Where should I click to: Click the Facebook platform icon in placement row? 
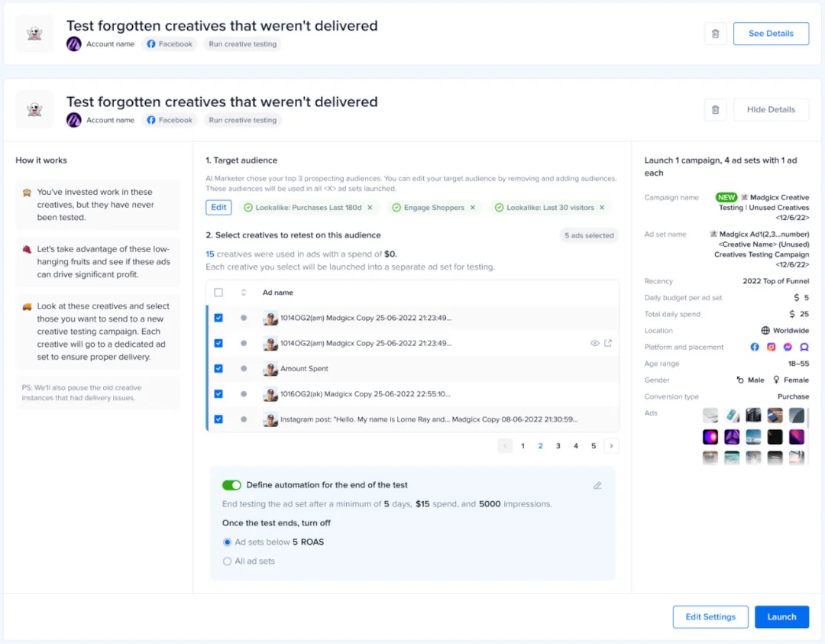pos(755,347)
